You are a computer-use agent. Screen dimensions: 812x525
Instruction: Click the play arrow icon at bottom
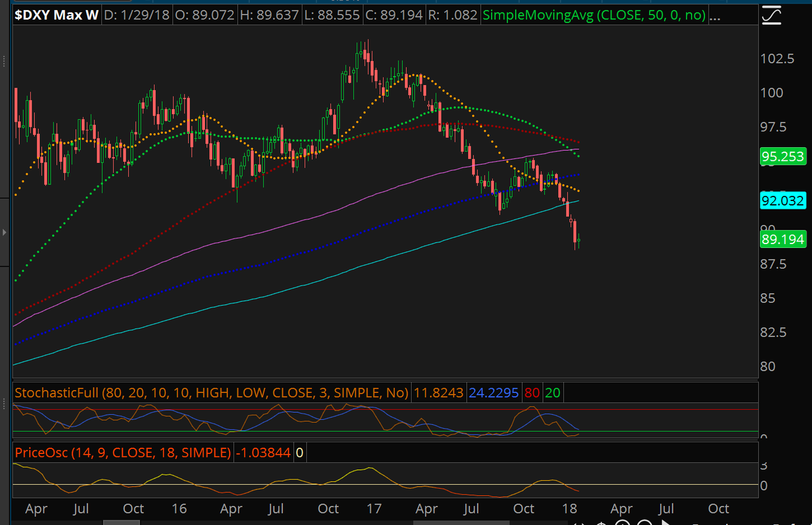(x=666, y=522)
